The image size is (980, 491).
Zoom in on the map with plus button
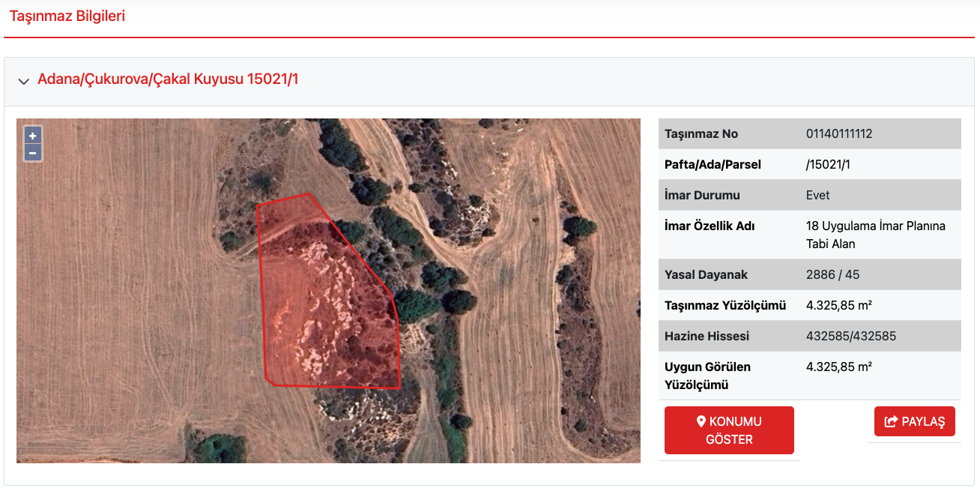[x=33, y=136]
